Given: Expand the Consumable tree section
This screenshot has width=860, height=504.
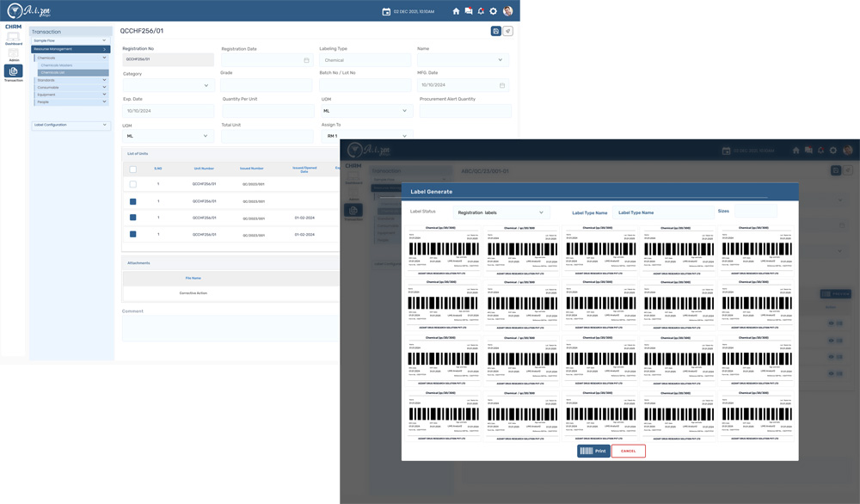Looking at the screenshot, I should (x=71, y=87).
